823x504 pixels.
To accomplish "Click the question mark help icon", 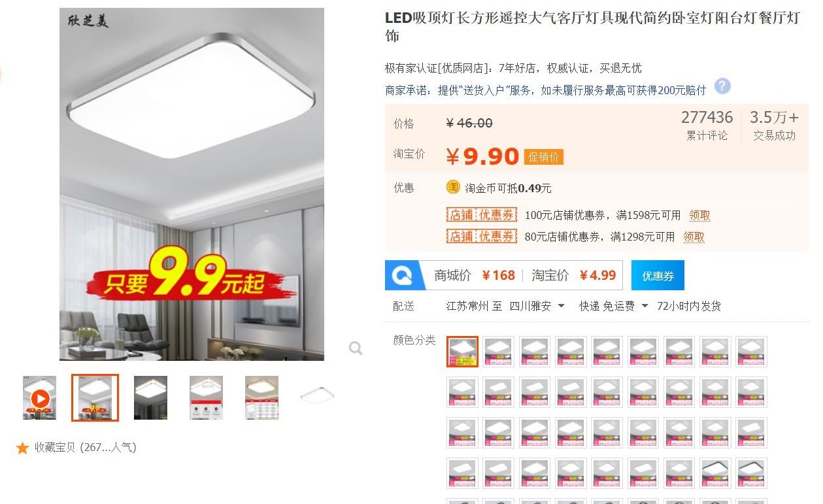I will point(722,86).
